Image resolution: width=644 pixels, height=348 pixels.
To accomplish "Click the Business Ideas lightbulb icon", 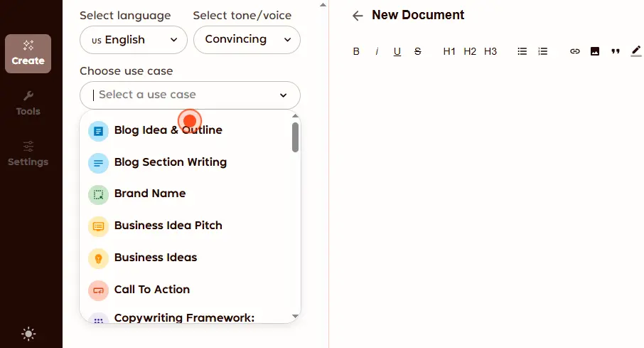I will coord(98,259).
